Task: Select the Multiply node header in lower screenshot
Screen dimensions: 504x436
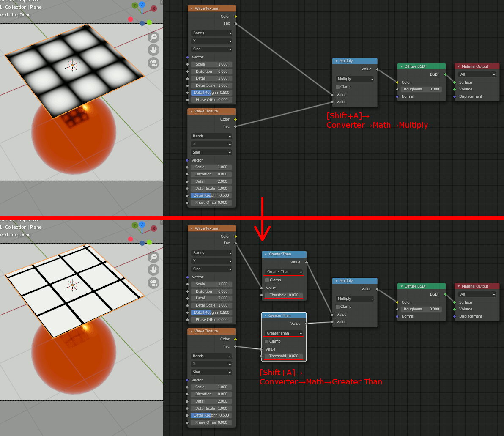Action: click(355, 281)
